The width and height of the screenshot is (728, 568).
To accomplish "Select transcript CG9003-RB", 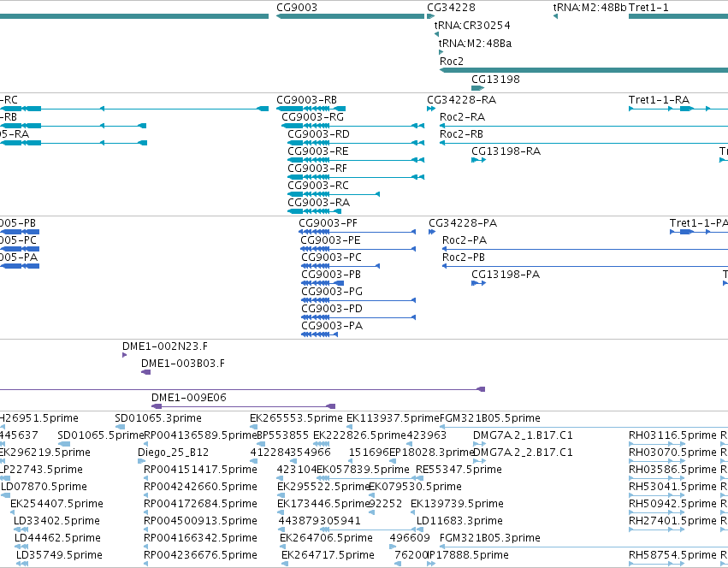I will point(307,100).
